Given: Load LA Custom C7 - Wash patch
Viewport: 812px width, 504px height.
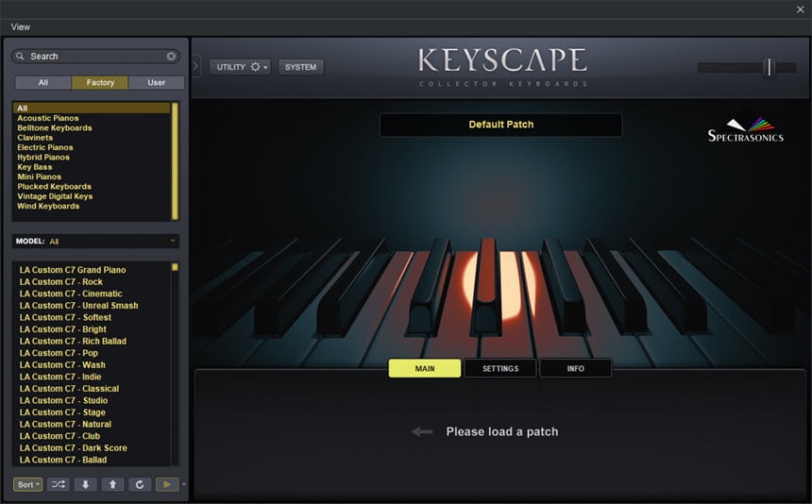Looking at the screenshot, I should (x=62, y=365).
